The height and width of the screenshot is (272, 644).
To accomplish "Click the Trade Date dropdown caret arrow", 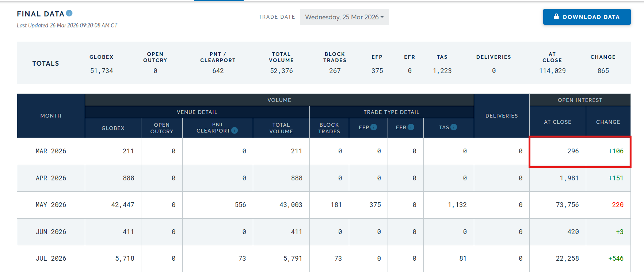I will click(382, 17).
